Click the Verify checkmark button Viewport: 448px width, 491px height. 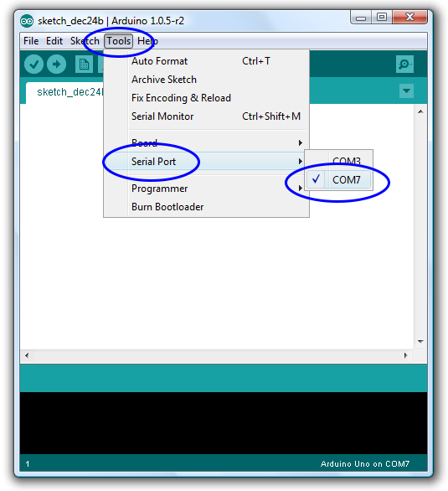33,65
